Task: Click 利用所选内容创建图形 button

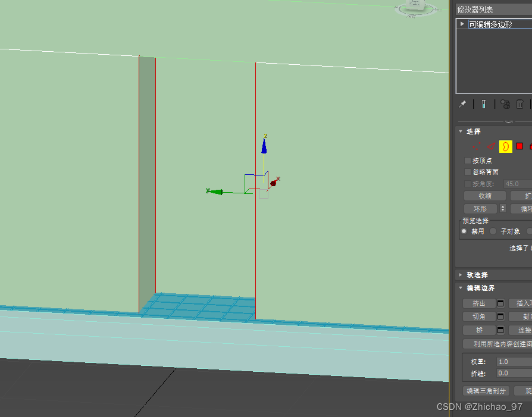Action: pos(497,344)
